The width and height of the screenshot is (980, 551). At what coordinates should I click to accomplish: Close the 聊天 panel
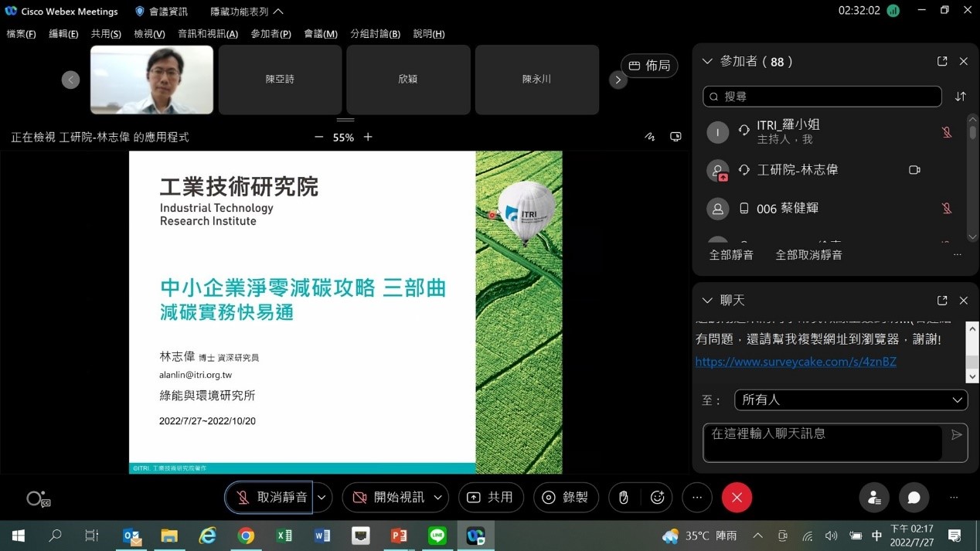[x=964, y=301]
